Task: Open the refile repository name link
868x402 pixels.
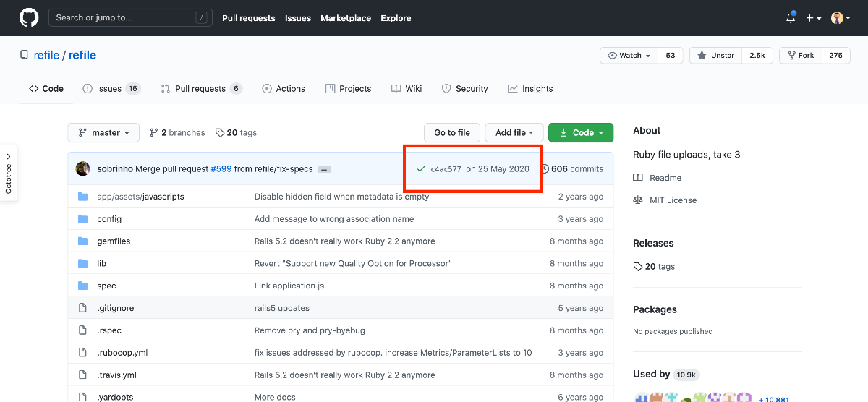Action: (x=82, y=55)
